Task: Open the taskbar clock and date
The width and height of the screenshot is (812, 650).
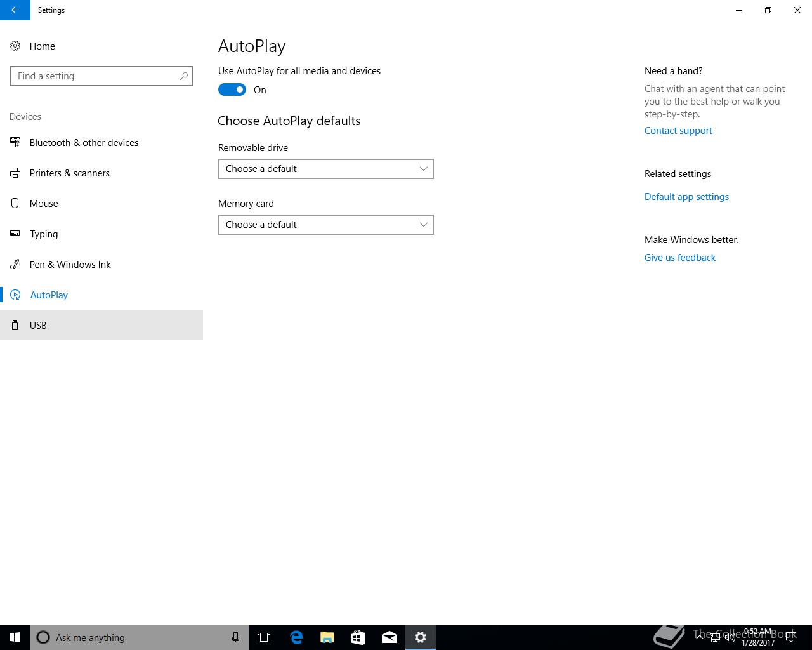Action: (x=757, y=637)
